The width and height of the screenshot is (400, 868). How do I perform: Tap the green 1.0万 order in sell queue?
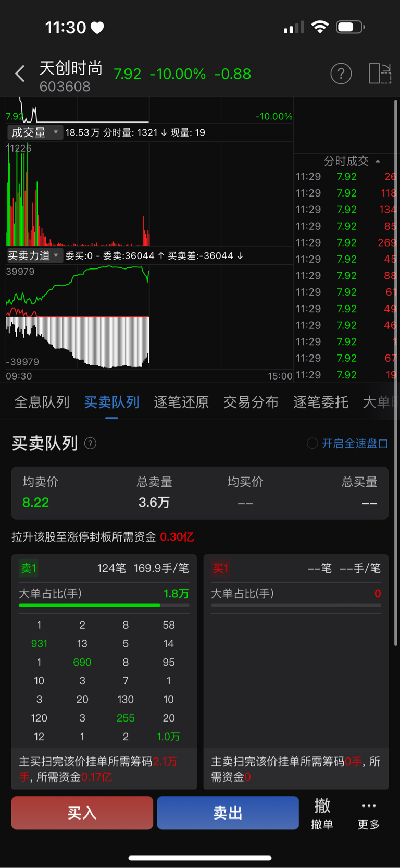(169, 737)
